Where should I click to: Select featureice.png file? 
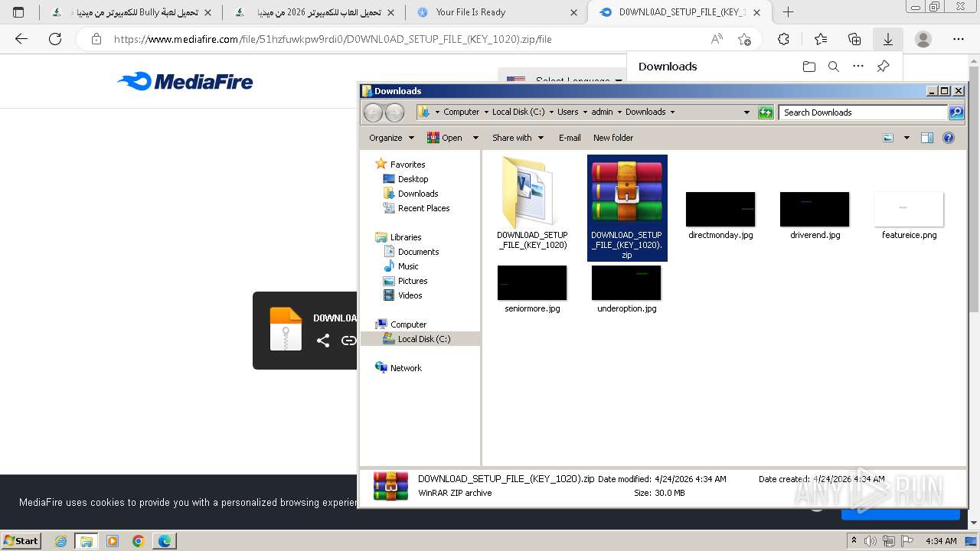[909, 215]
